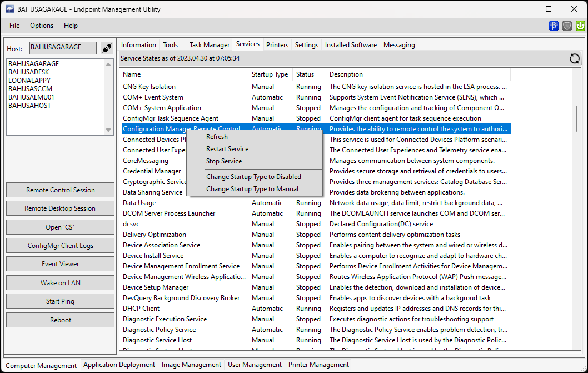Open the User Management bottom tab
The height and width of the screenshot is (373, 588).
pyautogui.click(x=255, y=365)
